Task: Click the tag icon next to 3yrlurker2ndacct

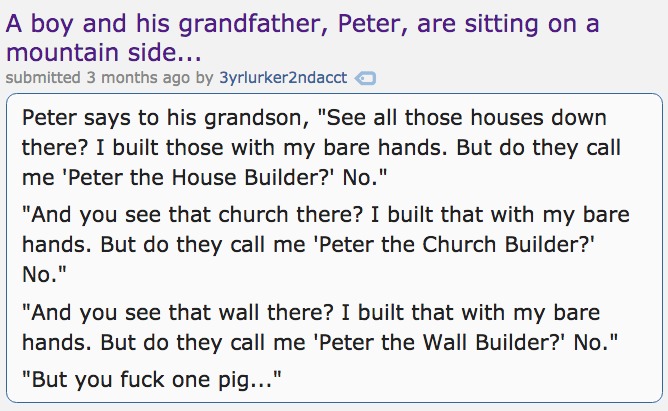Action: [365, 78]
